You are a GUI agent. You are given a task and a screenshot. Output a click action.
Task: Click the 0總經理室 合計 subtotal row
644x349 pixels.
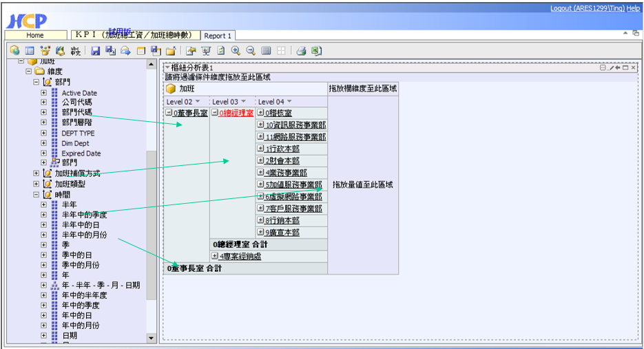coord(269,244)
